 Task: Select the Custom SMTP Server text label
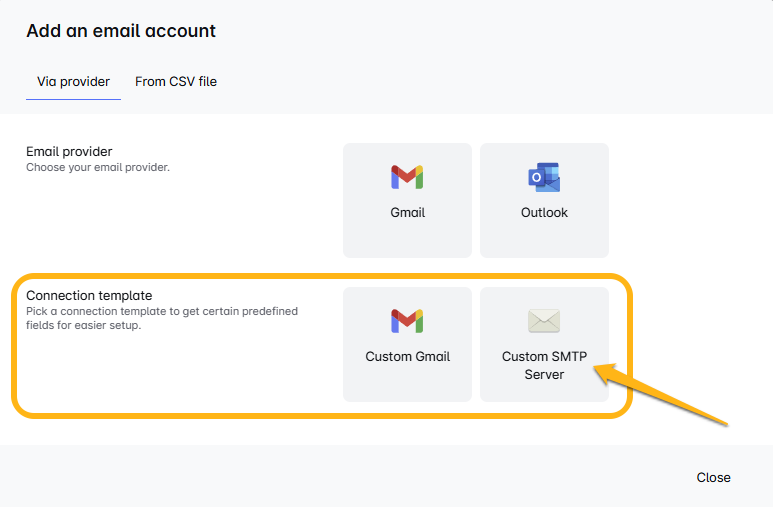click(x=544, y=365)
